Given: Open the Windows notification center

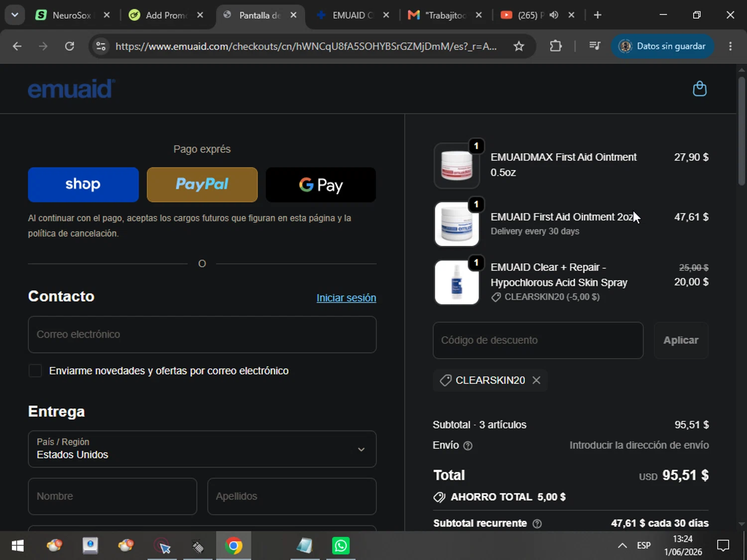Looking at the screenshot, I should click(723, 546).
